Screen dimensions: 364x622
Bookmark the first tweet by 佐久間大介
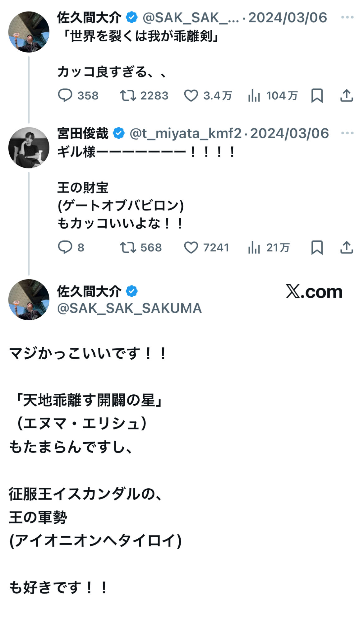click(x=317, y=95)
